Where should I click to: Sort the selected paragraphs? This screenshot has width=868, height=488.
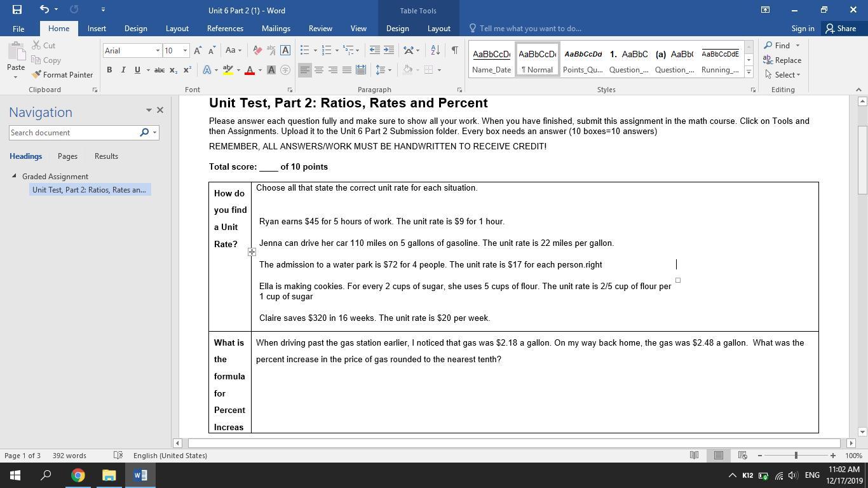tap(435, 50)
